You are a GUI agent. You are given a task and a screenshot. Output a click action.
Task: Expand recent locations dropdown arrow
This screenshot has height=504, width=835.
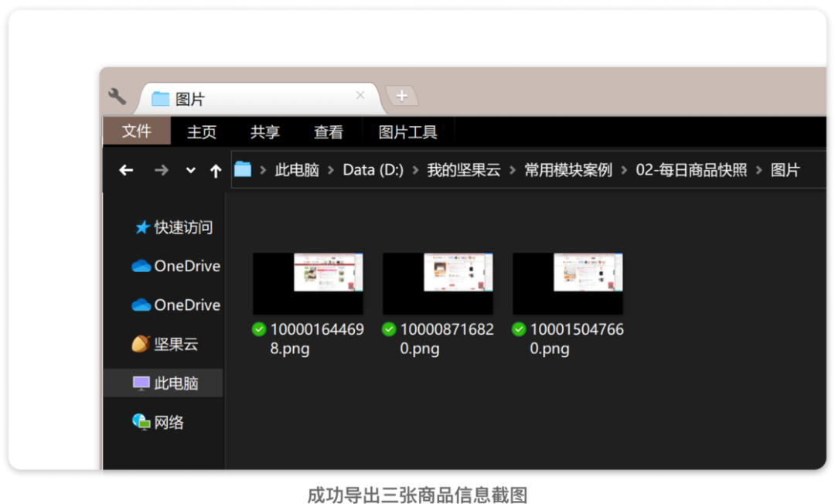tap(190, 171)
